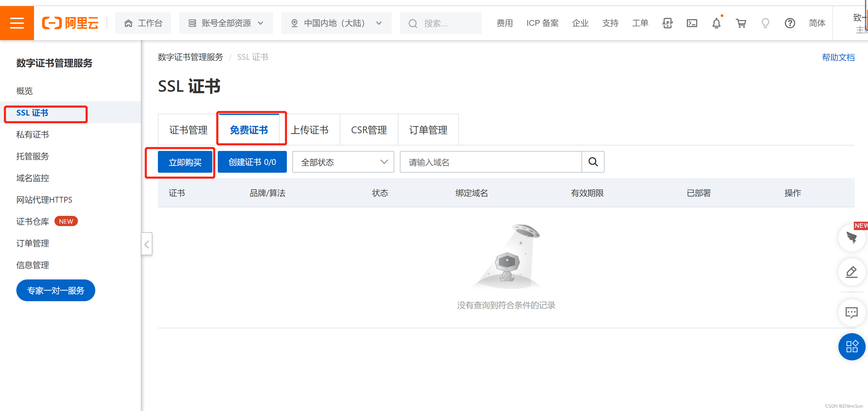Click 专家一对一服务 button
This screenshot has width=868, height=411.
[56, 290]
